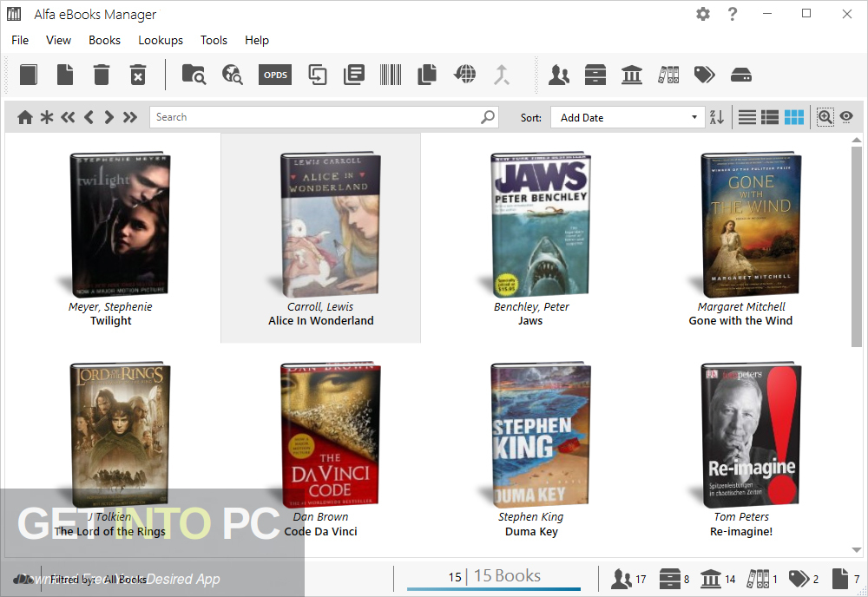Click the merge arrow icon
Viewport: 868px width, 597px height.
(502, 75)
